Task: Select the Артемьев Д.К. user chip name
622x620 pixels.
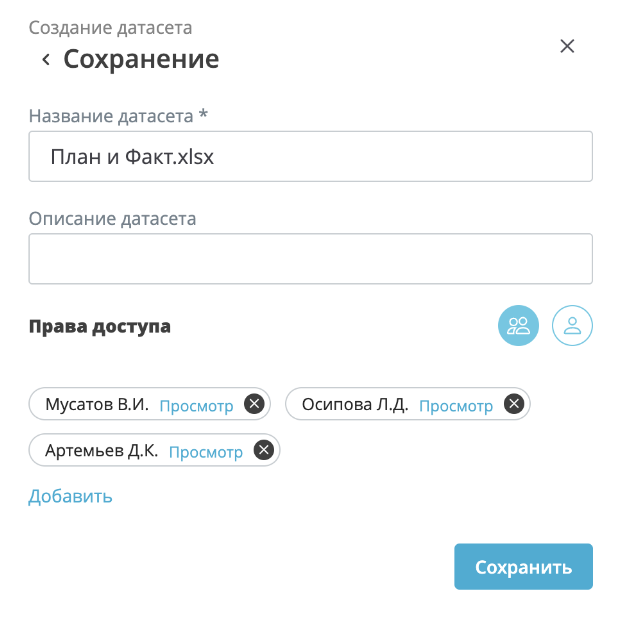Action: [x=102, y=451]
